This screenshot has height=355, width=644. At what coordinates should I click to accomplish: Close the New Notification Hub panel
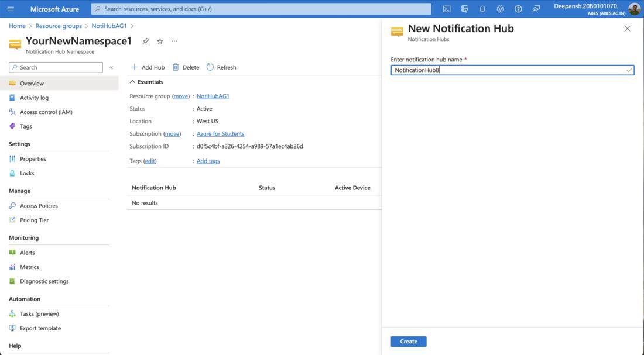[627, 29]
